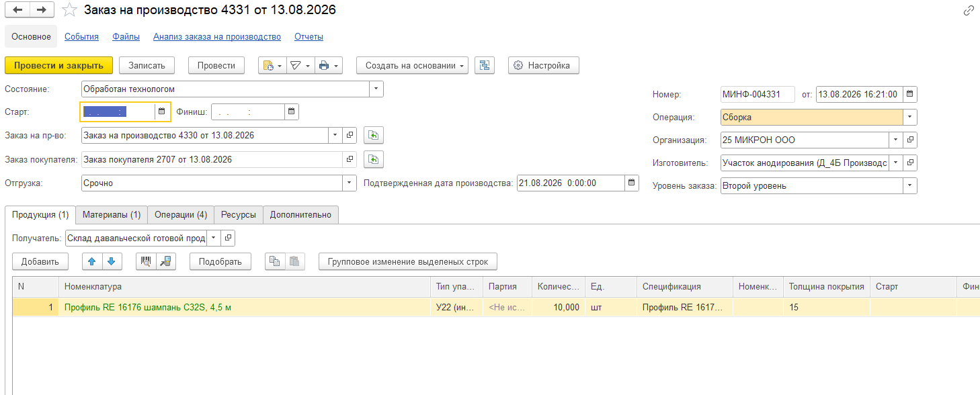This screenshot has height=395, width=980.
Task: Click Провести и закрыть button
Action: click(58, 65)
